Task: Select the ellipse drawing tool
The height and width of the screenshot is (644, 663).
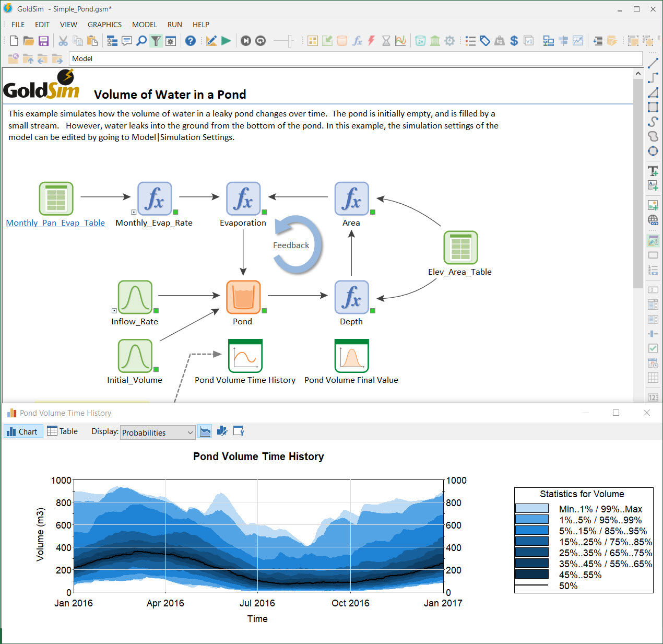Action: coord(653,151)
